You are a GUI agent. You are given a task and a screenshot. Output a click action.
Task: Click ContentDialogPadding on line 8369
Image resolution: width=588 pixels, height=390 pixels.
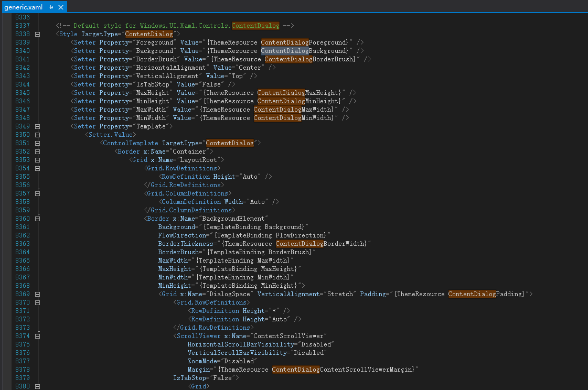(x=486, y=294)
